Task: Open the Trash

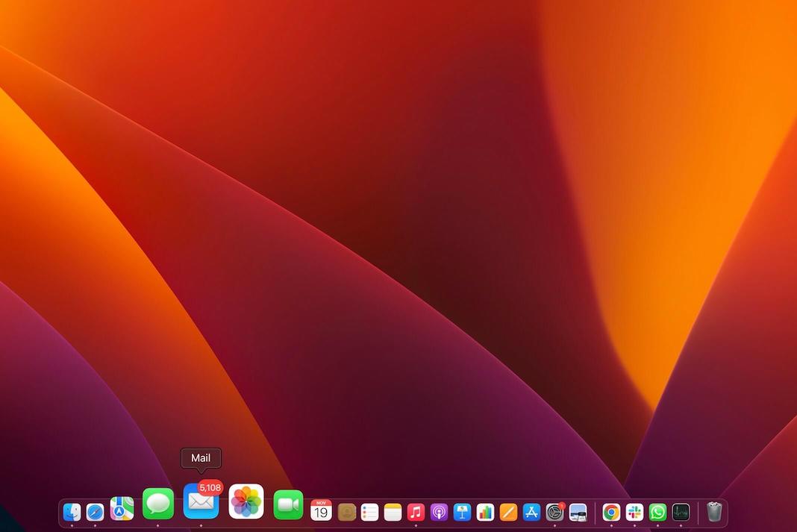Action: 714,512
